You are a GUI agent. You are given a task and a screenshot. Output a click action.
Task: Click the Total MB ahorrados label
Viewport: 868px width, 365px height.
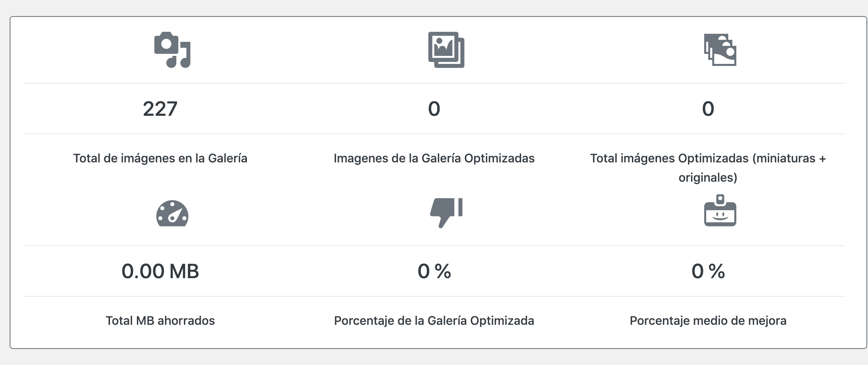point(160,321)
